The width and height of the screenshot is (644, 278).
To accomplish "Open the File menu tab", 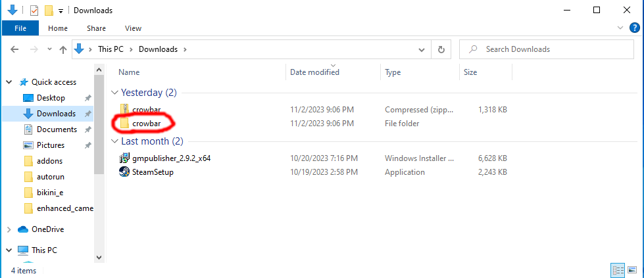I will 20,28.
